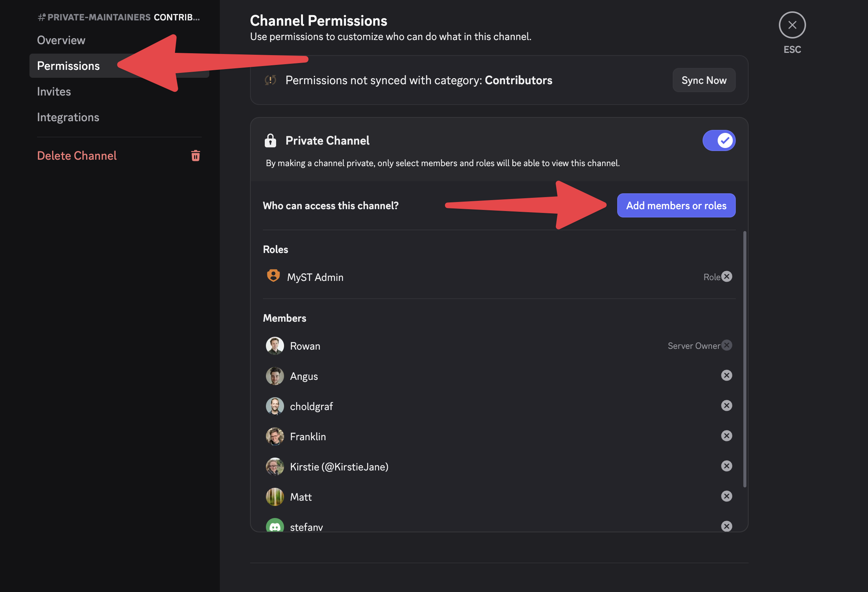Viewport: 868px width, 592px height.
Task: Remove Matt from channel access
Action: pos(726,496)
